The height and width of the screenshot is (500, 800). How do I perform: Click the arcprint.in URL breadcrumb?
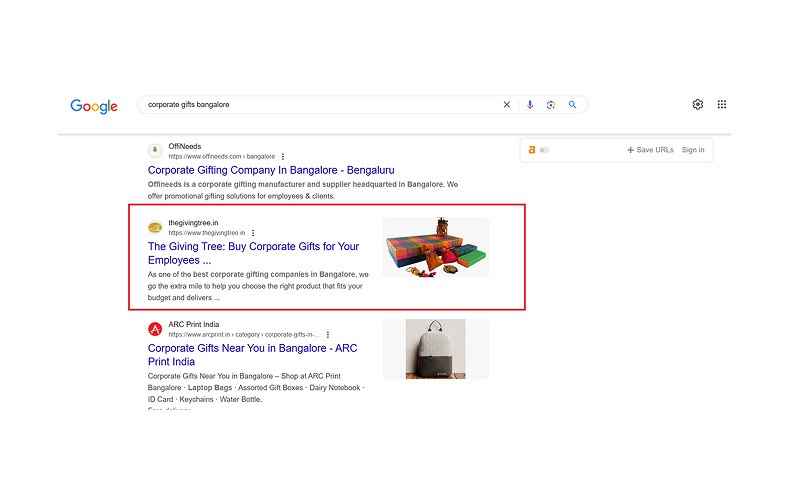[x=244, y=335]
